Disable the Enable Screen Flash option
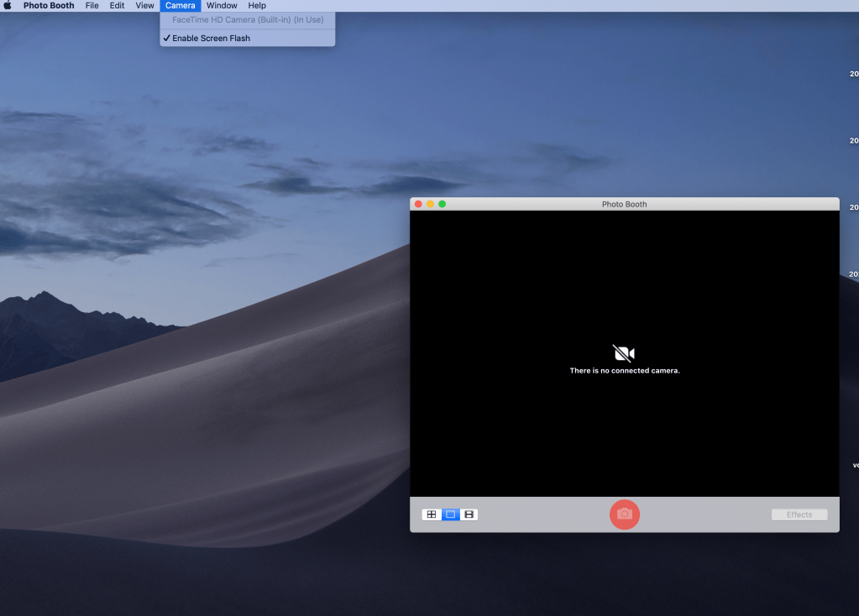The width and height of the screenshot is (859, 616). (211, 39)
